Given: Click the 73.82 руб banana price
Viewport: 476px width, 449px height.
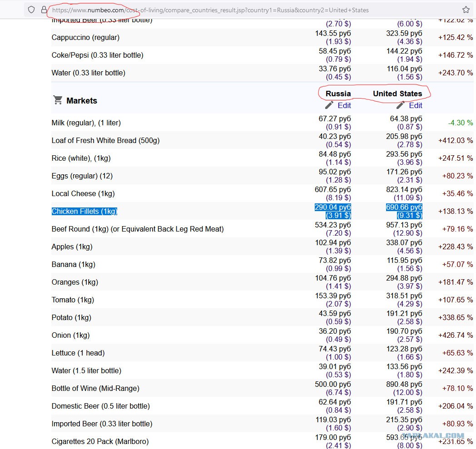Looking at the screenshot, I should (x=335, y=260).
